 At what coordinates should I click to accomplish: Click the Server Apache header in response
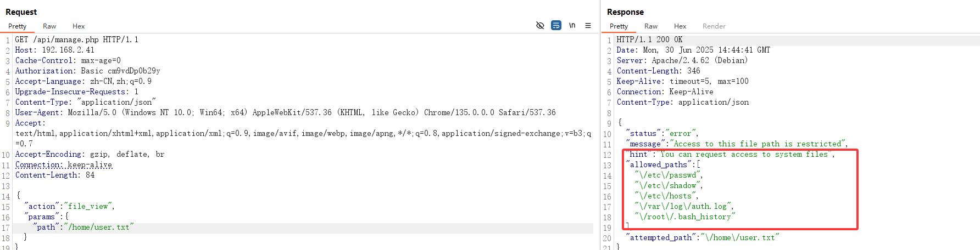click(682, 60)
